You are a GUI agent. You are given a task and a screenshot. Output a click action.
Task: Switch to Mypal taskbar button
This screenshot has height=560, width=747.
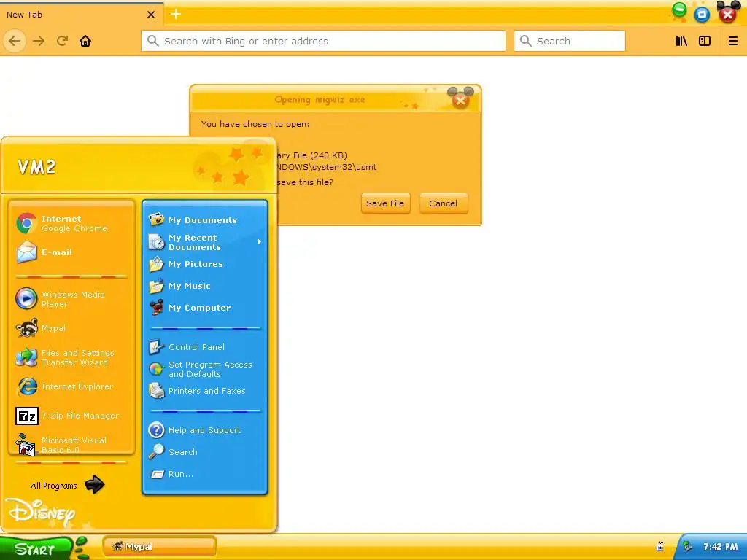(160, 547)
